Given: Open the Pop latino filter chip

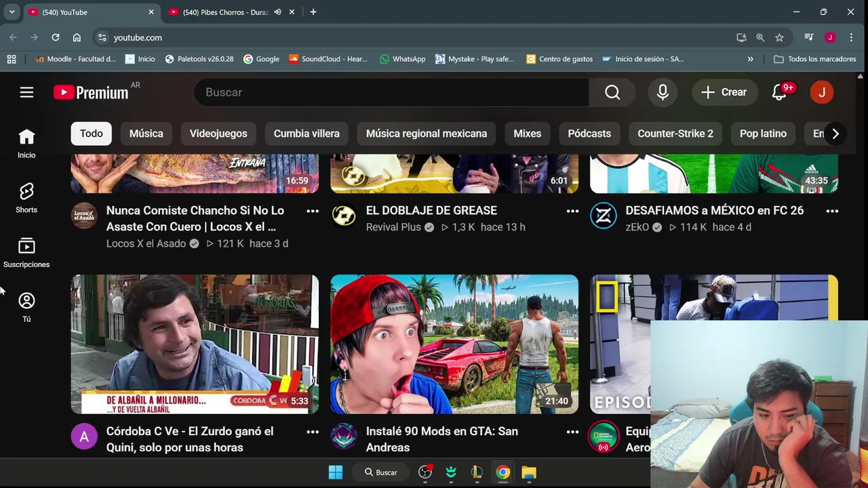Looking at the screenshot, I should coord(763,134).
